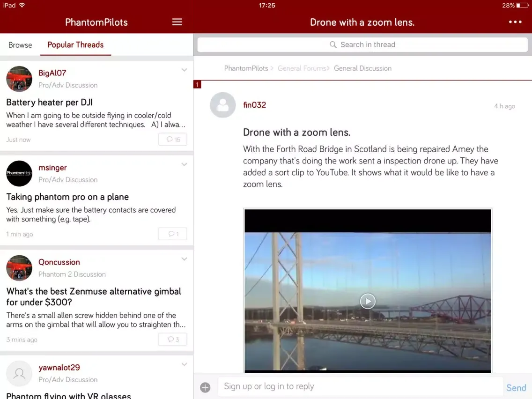Tap the 3 mins ago timestamp
This screenshot has height=399, width=532.
click(22, 340)
